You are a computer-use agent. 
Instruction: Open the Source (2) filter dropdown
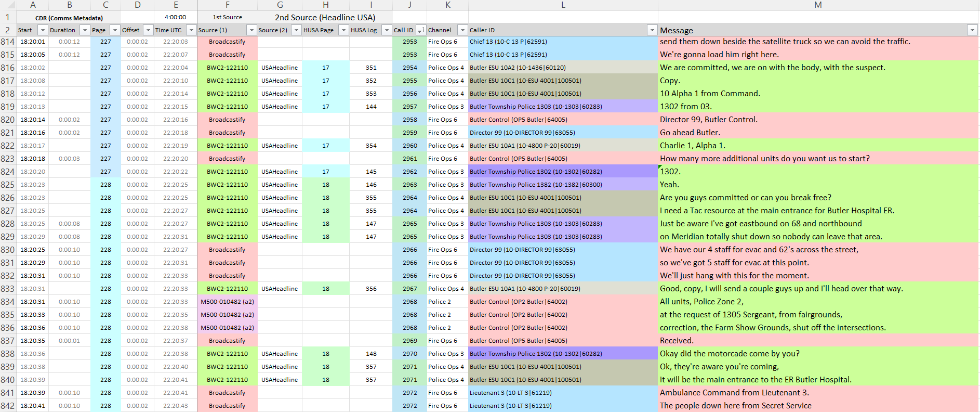296,30
